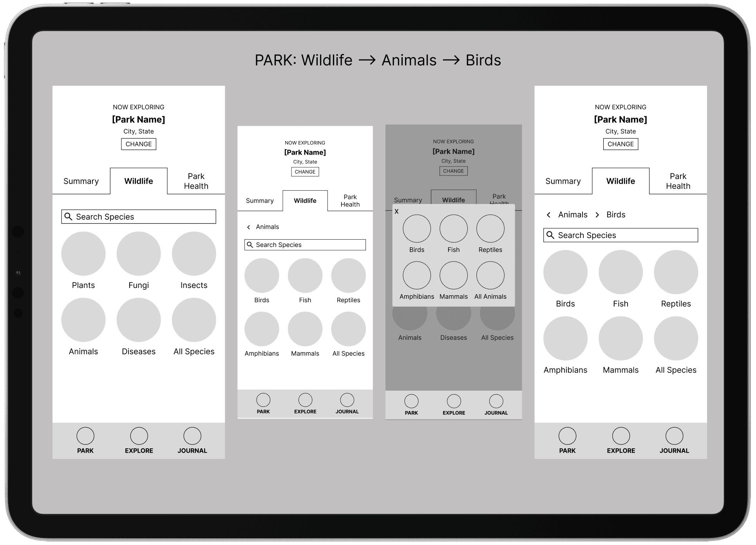
Task: Click the Amphibians category icon
Action: [x=262, y=330]
